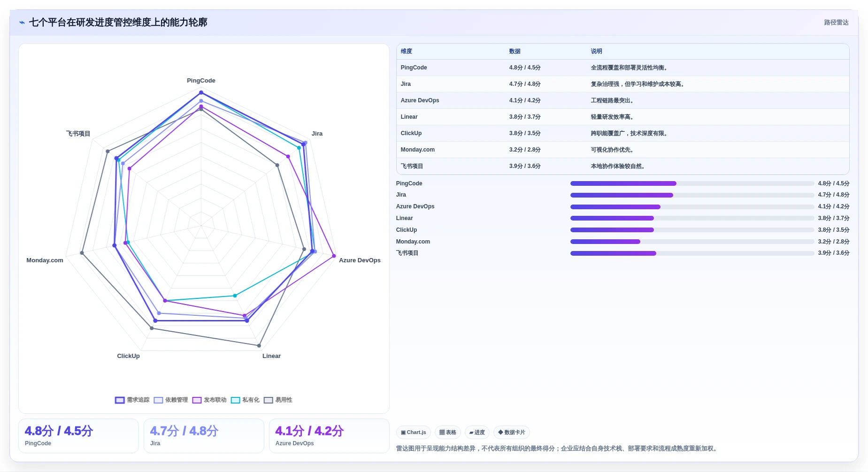Select the Azure DevOps table row name
The height and width of the screenshot is (472, 868).
click(x=420, y=100)
